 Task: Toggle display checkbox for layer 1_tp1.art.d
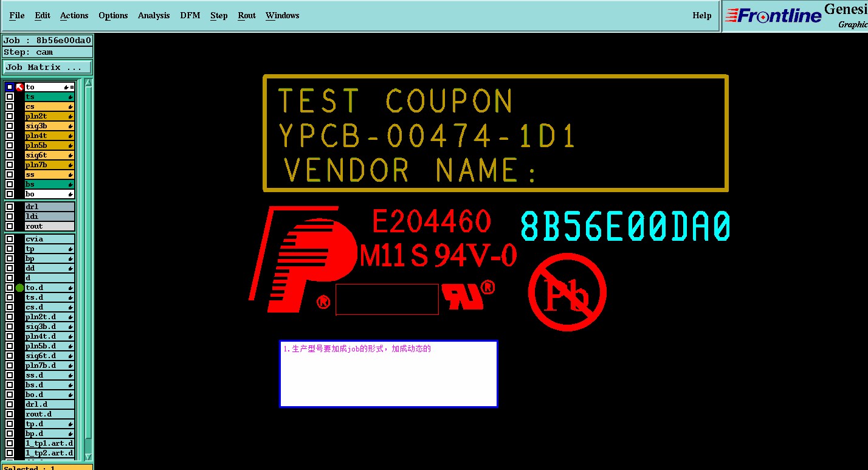[9, 443]
